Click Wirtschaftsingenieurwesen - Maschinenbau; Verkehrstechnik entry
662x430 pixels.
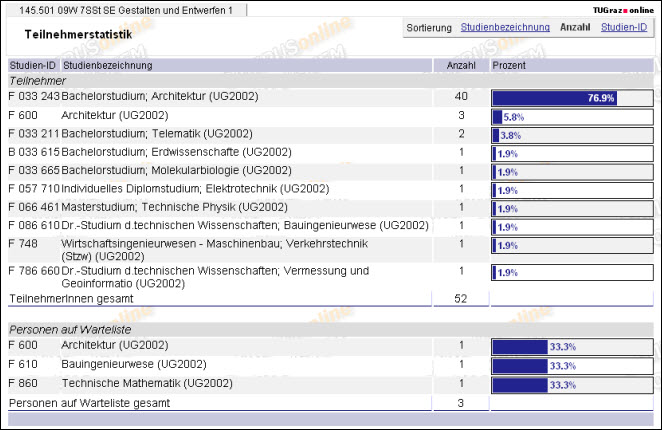[214, 250]
